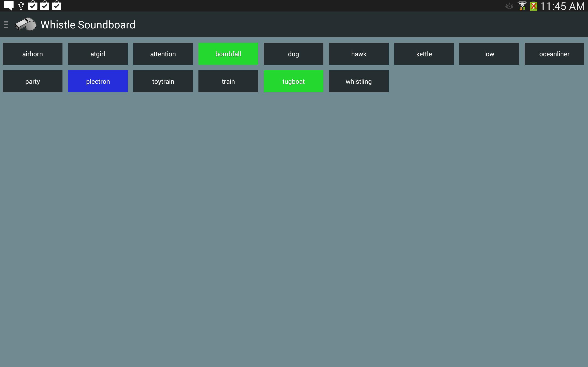The image size is (588, 367).
Task: Play the atgirl sound
Action: (x=98, y=54)
